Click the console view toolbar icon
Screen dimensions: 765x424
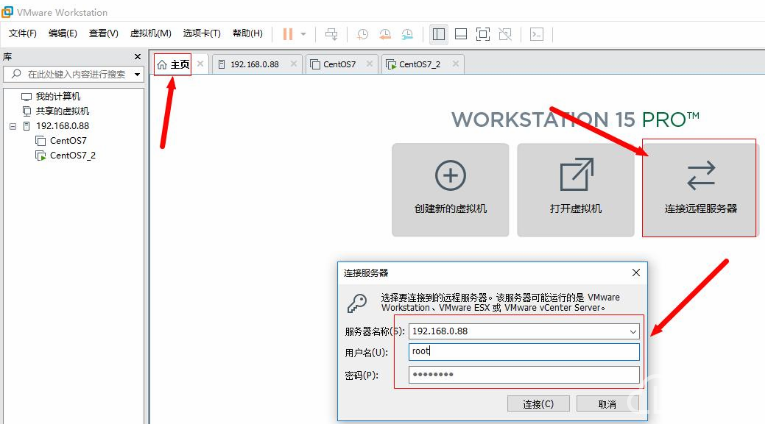pyautogui.click(x=537, y=34)
